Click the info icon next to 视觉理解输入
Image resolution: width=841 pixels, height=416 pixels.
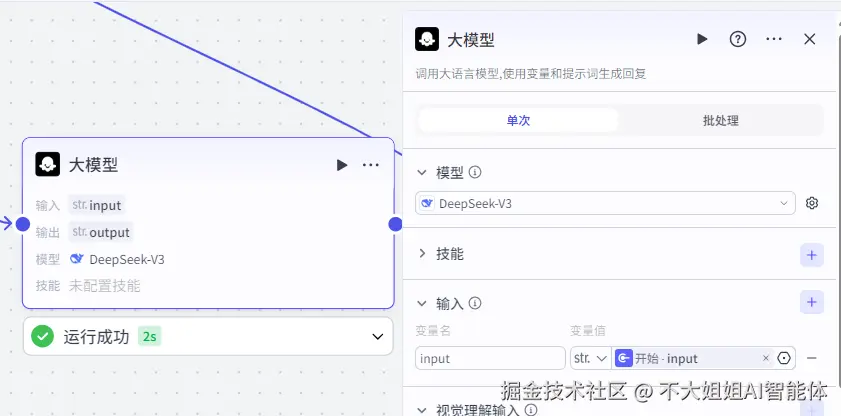[530, 410]
